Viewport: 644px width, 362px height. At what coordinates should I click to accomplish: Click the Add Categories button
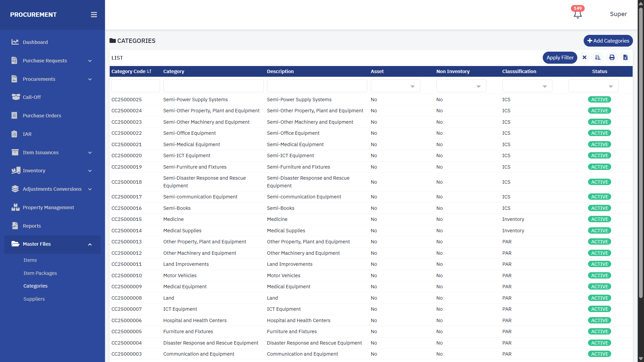(x=608, y=41)
